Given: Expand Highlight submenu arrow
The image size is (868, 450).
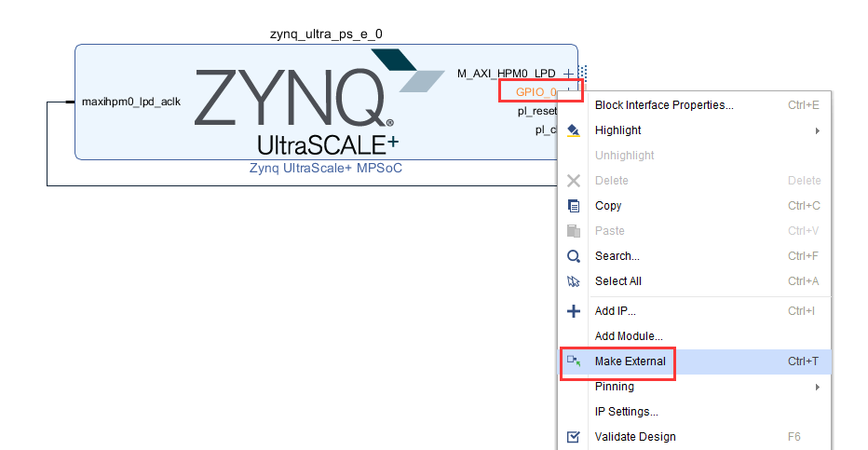Looking at the screenshot, I should (818, 130).
